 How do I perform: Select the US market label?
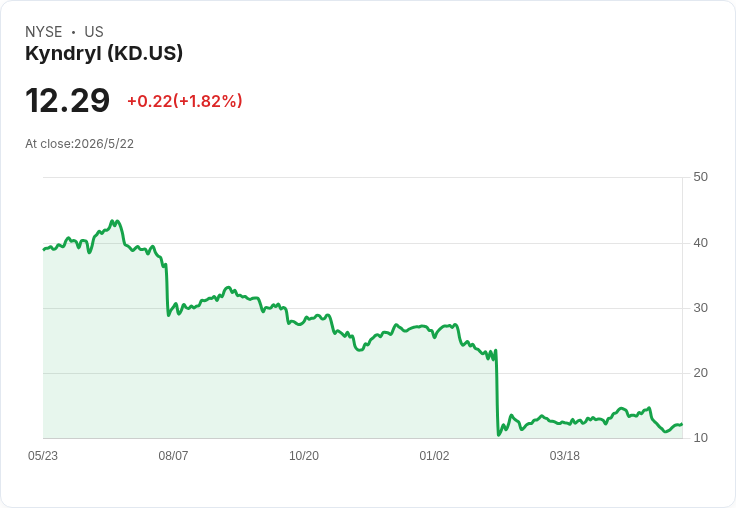tap(94, 32)
